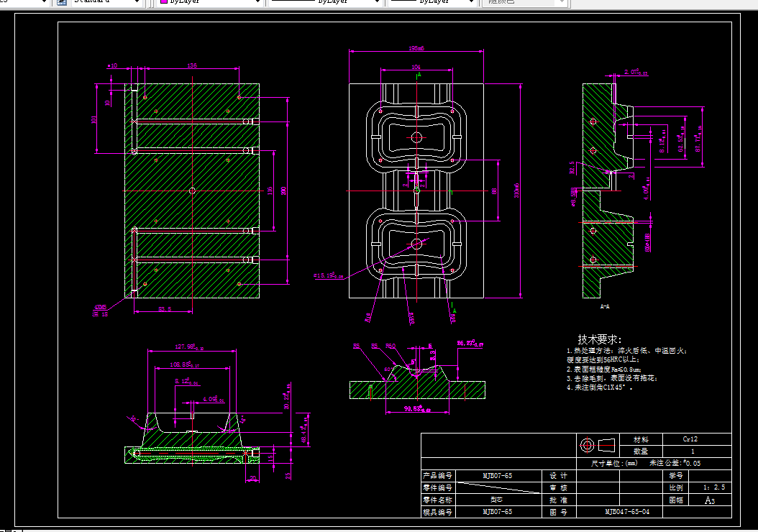Open the color ByLayer dropdown

click(x=257, y=2)
